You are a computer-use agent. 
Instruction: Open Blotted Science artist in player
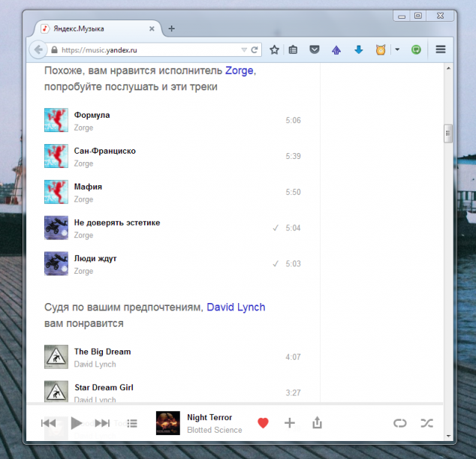[x=214, y=430]
